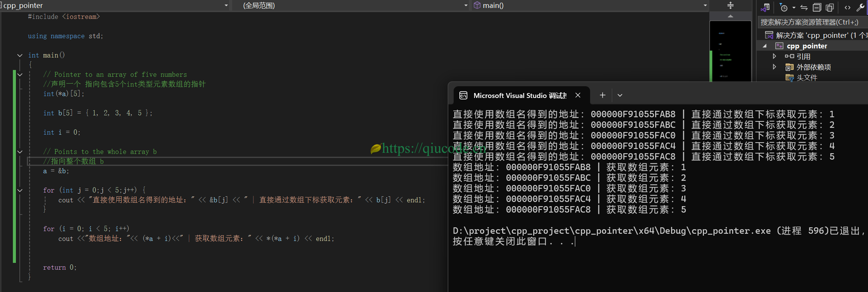The image size is (868, 292).
Task: Click the first console address 000000F91055FAB8
Action: [x=633, y=114]
